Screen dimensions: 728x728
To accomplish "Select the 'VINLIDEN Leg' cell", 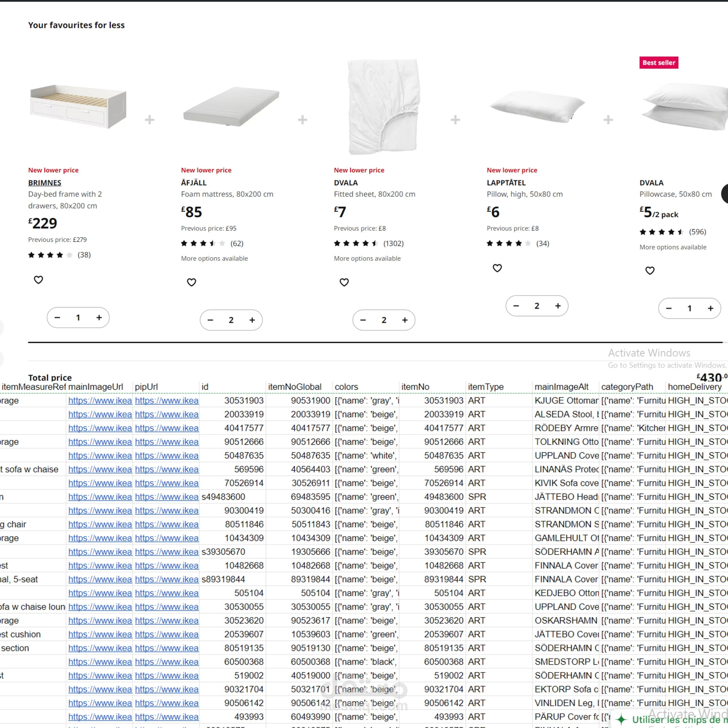I will [x=566, y=703].
